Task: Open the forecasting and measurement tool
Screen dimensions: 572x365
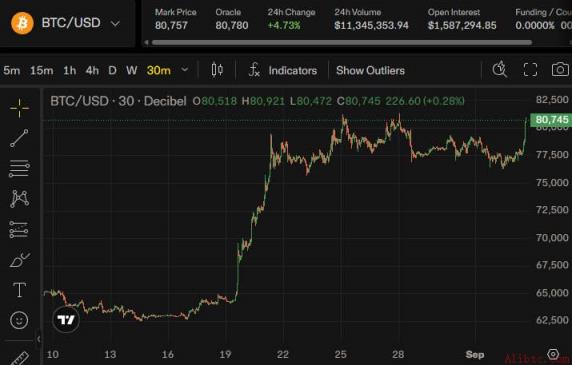Action: 19,229
